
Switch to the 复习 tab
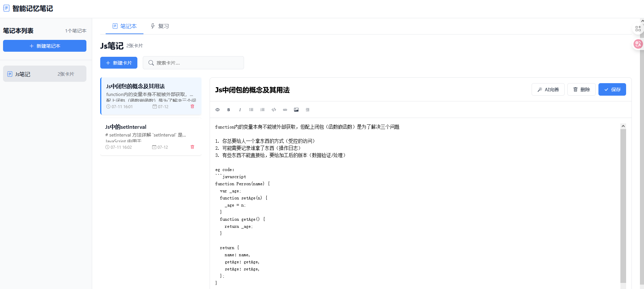pos(160,26)
